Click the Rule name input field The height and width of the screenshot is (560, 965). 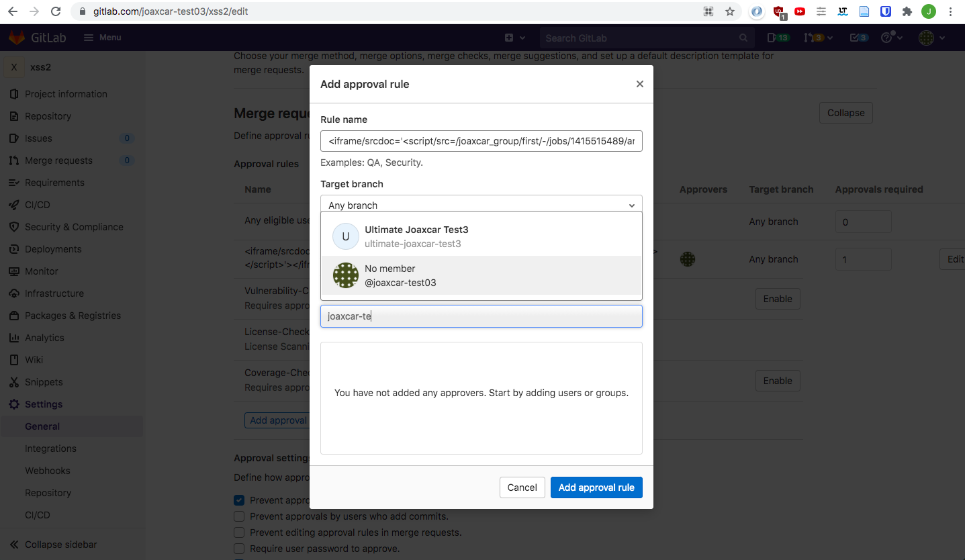[x=481, y=141]
